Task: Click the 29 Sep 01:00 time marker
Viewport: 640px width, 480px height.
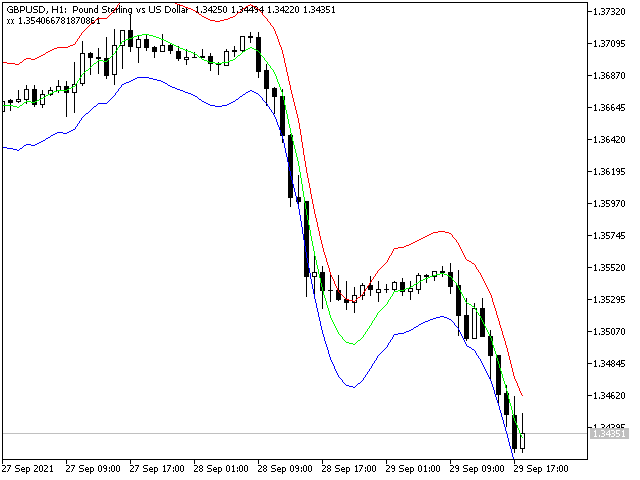Action: [413, 469]
